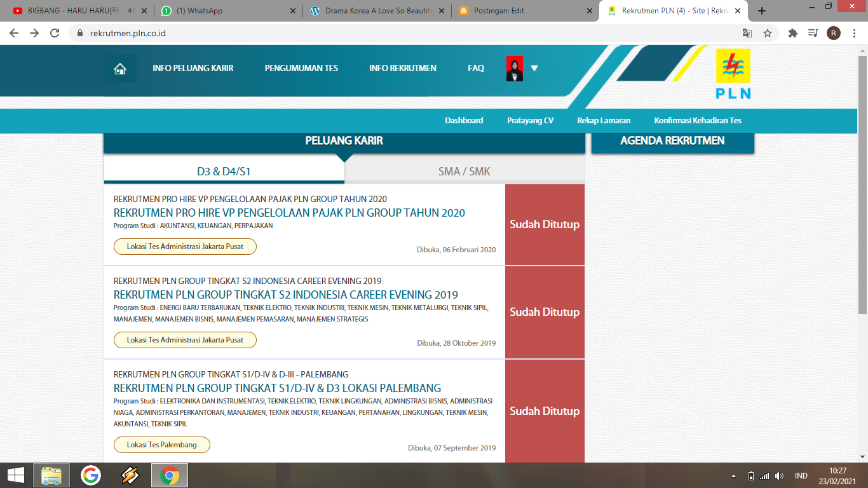Mute audio icon on BIGBANG tab

pos(130,11)
